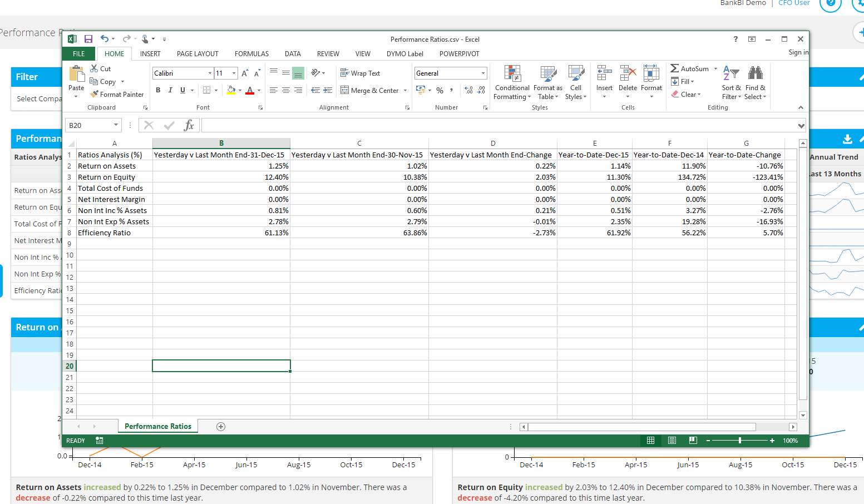Open the FORMULAS ribbon tab
The height and width of the screenshot is (504, 864).
click(x=251, y=54)
